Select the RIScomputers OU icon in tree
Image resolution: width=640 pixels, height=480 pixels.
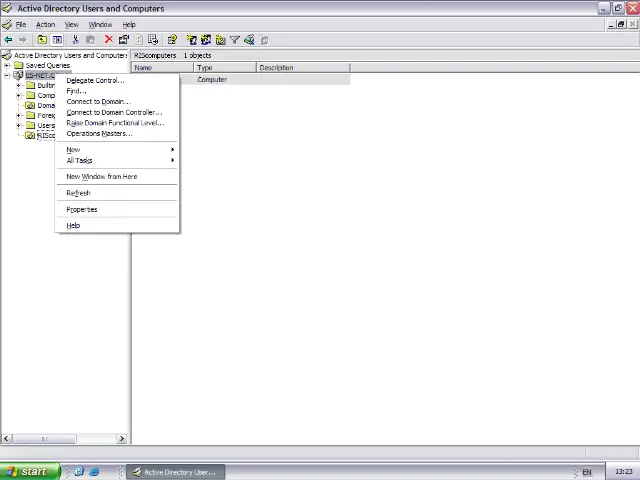click(x=30, y=136)
